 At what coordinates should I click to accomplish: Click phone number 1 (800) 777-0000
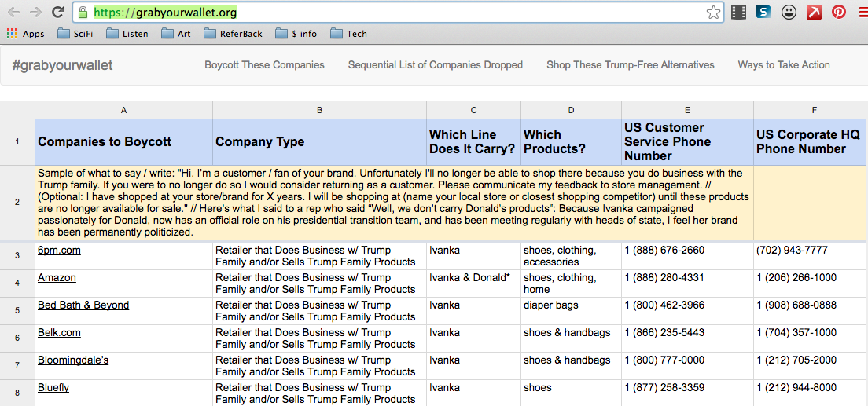click(x=664, y=360)
